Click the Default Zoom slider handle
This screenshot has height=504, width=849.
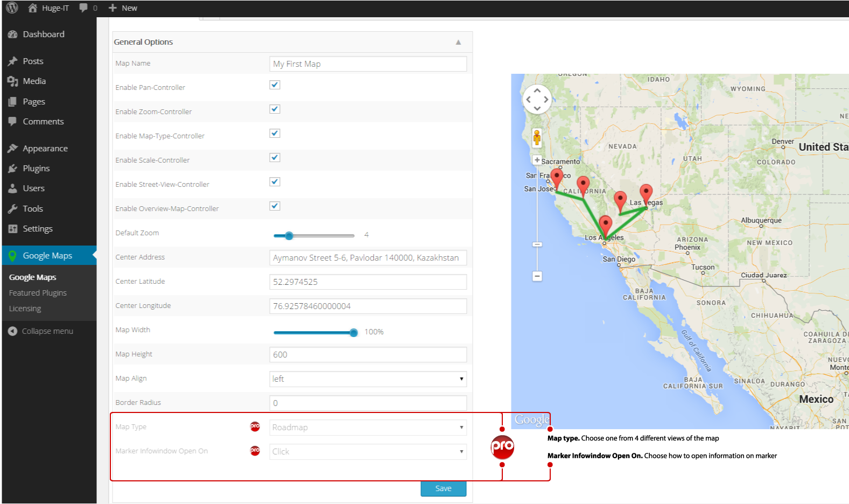pos(289,236)
